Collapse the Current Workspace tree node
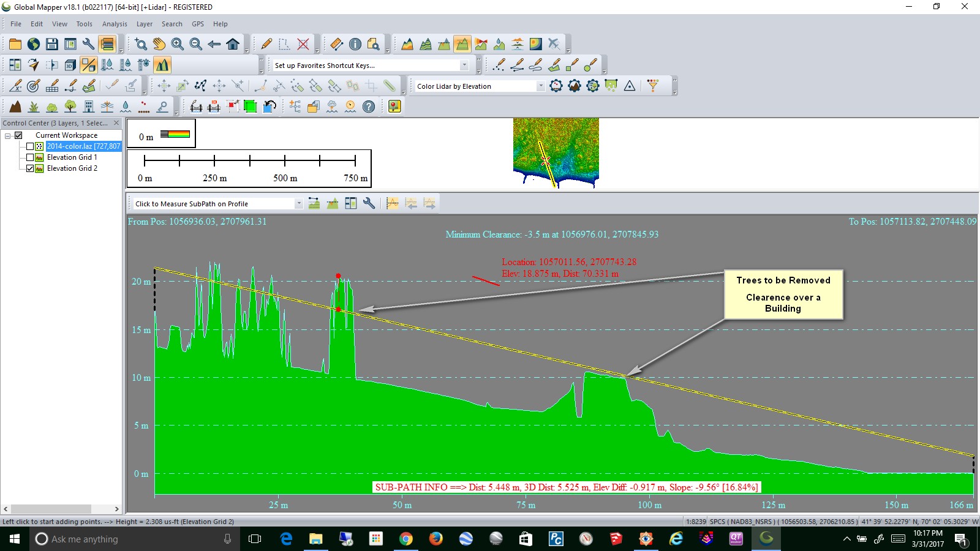This screenshot has width=980, height=551. (8, 135)
